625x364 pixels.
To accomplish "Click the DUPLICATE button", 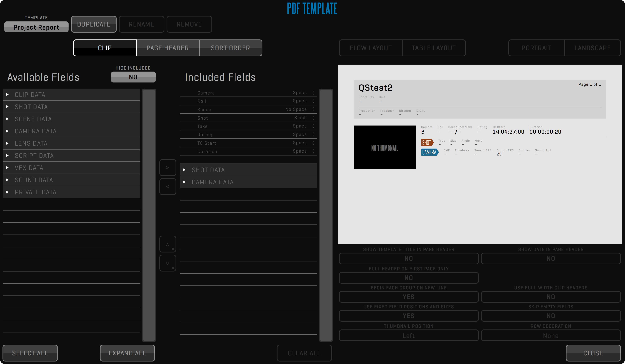I will pyautogui.click(x=94, y=24).
